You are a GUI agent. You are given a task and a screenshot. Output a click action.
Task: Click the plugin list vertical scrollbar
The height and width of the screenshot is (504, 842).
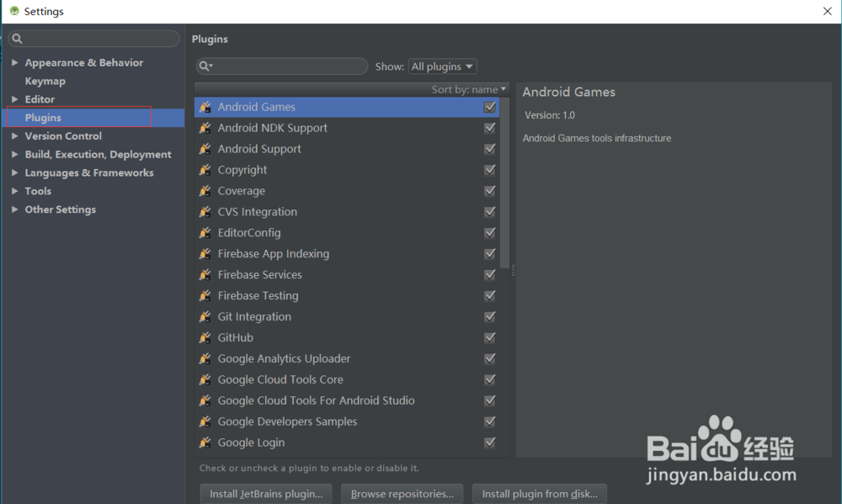pyautogui.click(x=504, y=183)
